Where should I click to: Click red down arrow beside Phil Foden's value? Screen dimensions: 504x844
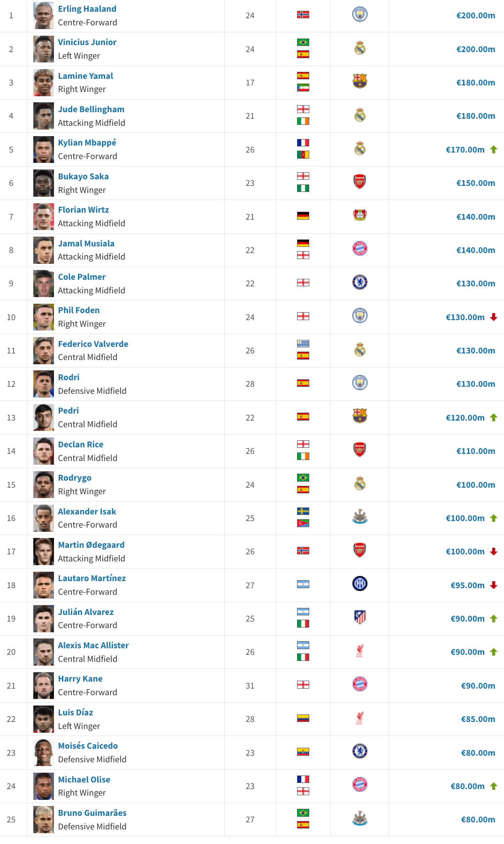pyautogui.click(x=494, y=317)
